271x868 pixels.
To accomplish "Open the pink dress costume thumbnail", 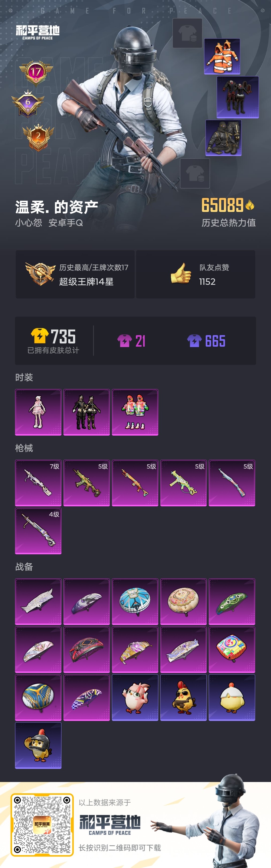I will 38,412.
